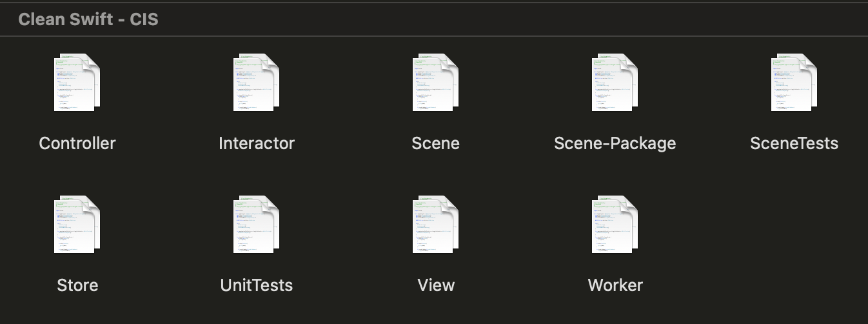Select the Scene-Package template icon
This screenshot has width=868, height=324.
615,83
